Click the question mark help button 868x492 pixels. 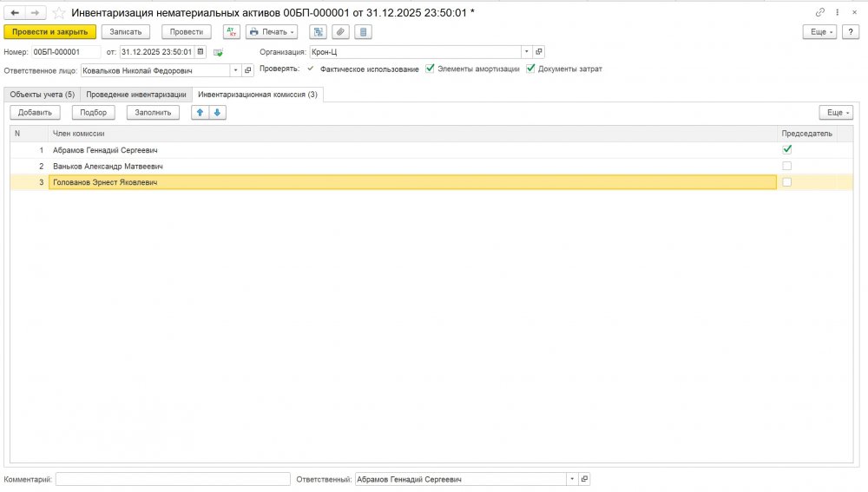point(854,32)
